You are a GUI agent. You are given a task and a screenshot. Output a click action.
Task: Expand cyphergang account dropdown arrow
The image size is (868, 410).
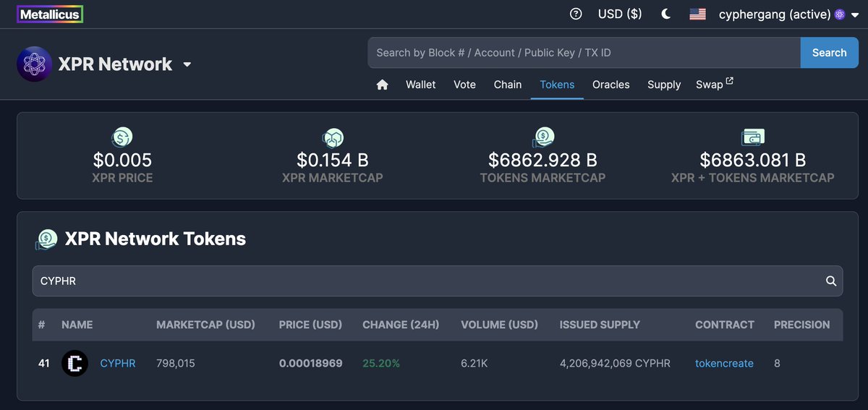855,14
